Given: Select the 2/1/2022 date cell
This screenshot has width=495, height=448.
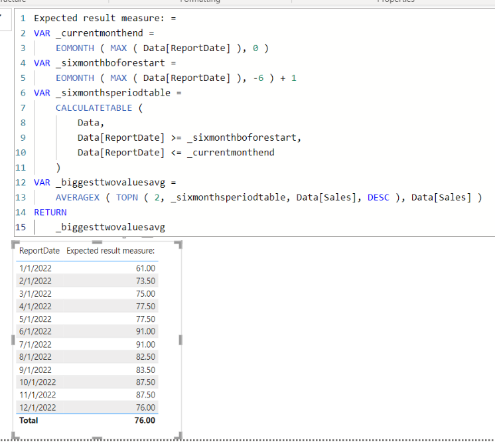Looking at the screenshot, I should (35, 281).
